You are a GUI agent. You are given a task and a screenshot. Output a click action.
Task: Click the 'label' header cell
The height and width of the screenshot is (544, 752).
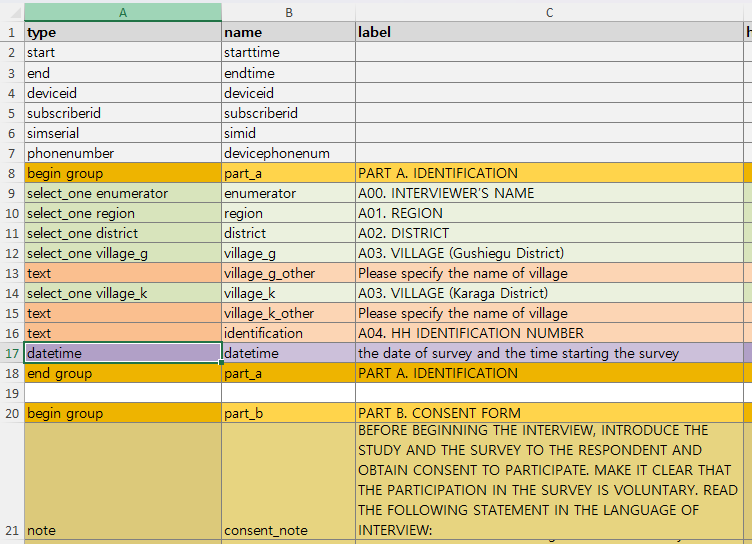(550, 32)
